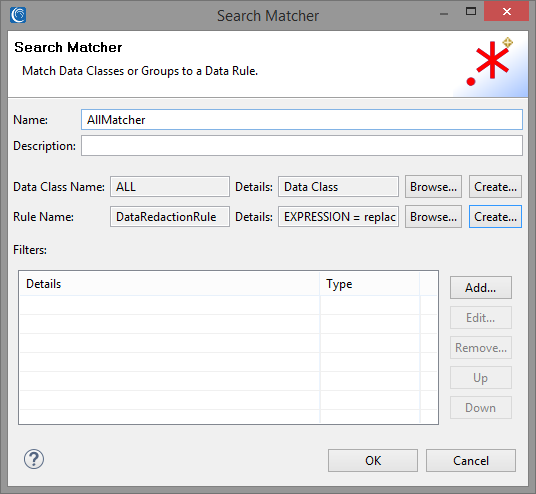Screen dimensions: 536x494
Task: Select the Details column header in Filters
Action: click(170, 284)
